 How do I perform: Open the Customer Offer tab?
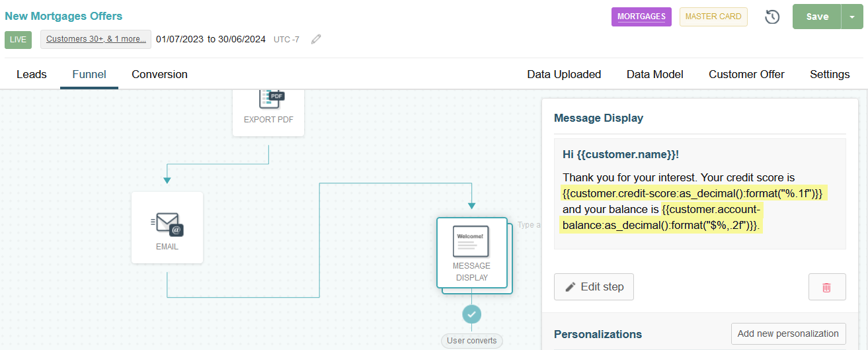747,74
